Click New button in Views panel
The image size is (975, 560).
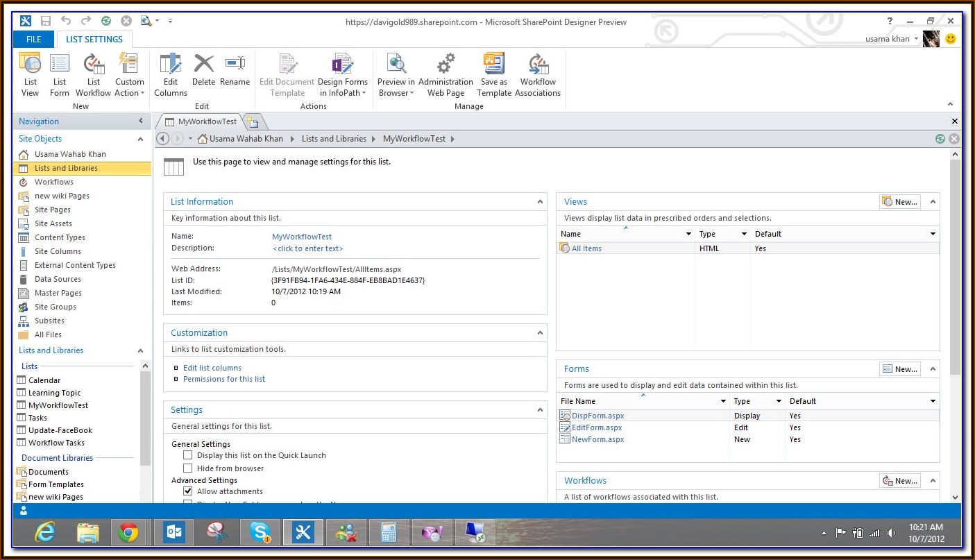pyautogui.click(x=900, y=202)
